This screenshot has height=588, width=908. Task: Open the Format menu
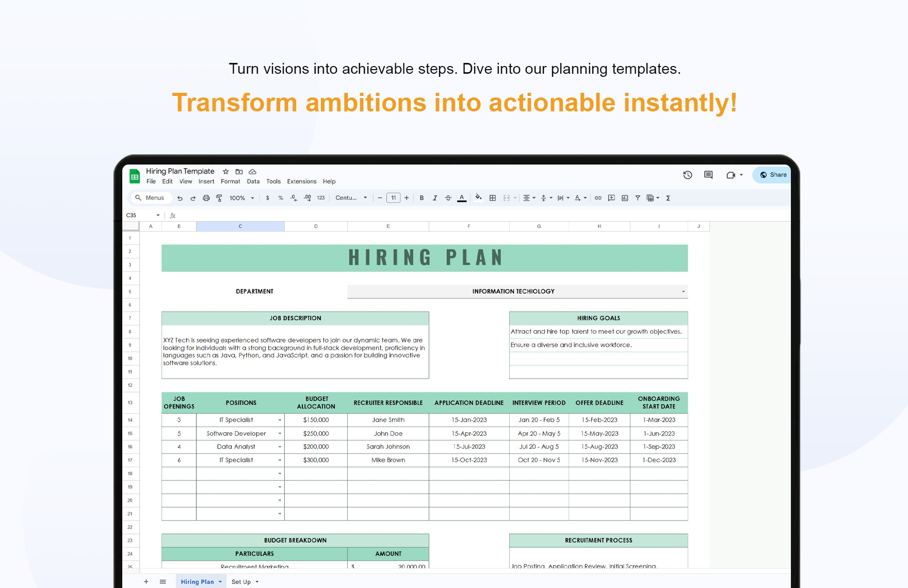click(230, 182)
